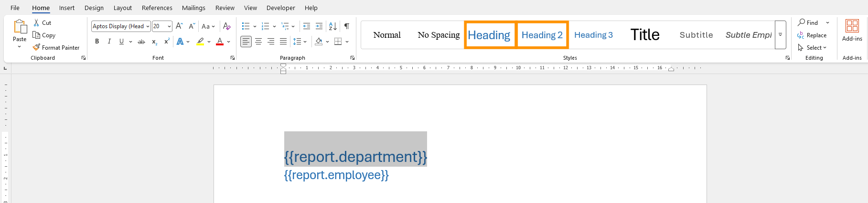Decrease paragraph indent
The width and height of the screenshot is (868, 203).
[307, 26]
